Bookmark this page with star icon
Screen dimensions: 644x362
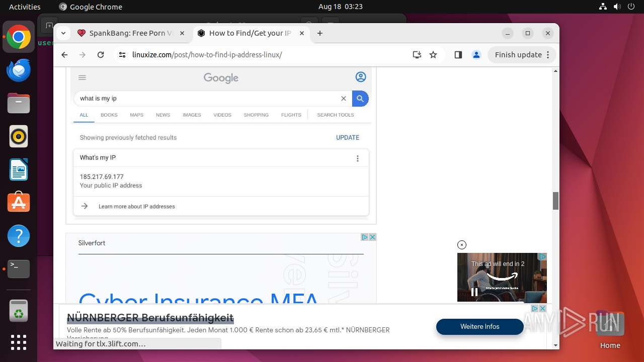pyautogui.click(x=433, y=55)
